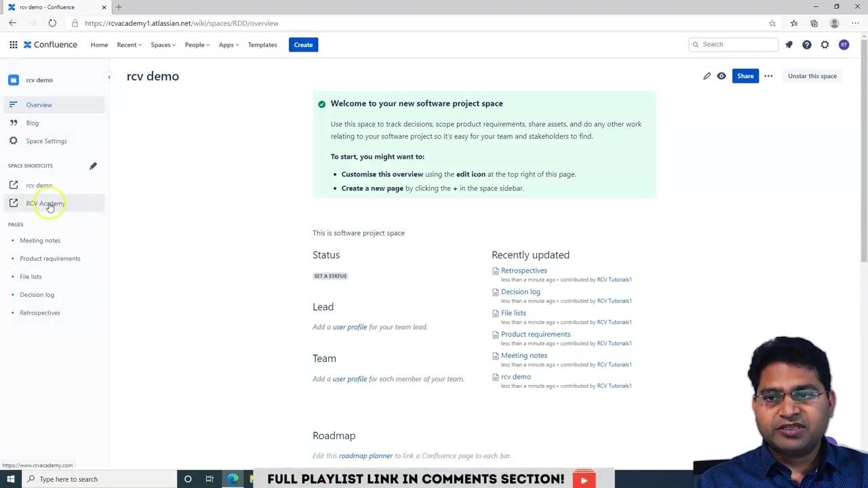Edit space shortcuts pencil icon
Viewport: 868px width, 488px height.
(93, 166)
